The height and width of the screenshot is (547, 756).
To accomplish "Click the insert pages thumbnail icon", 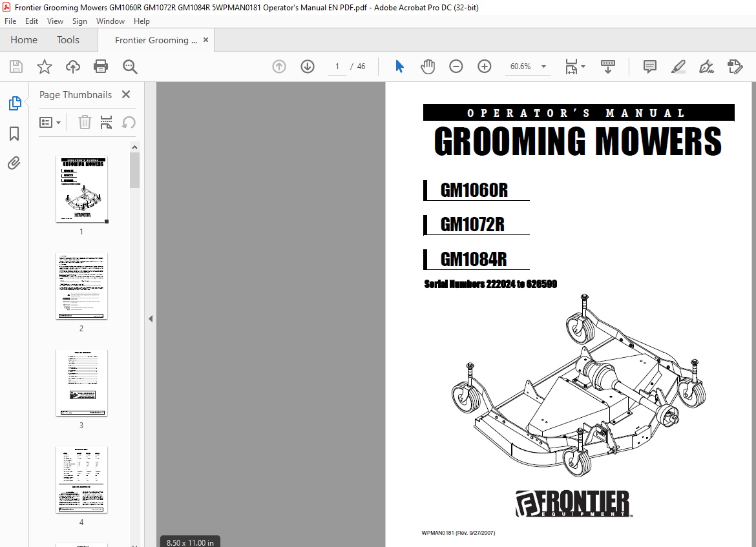I will (106, 123).
